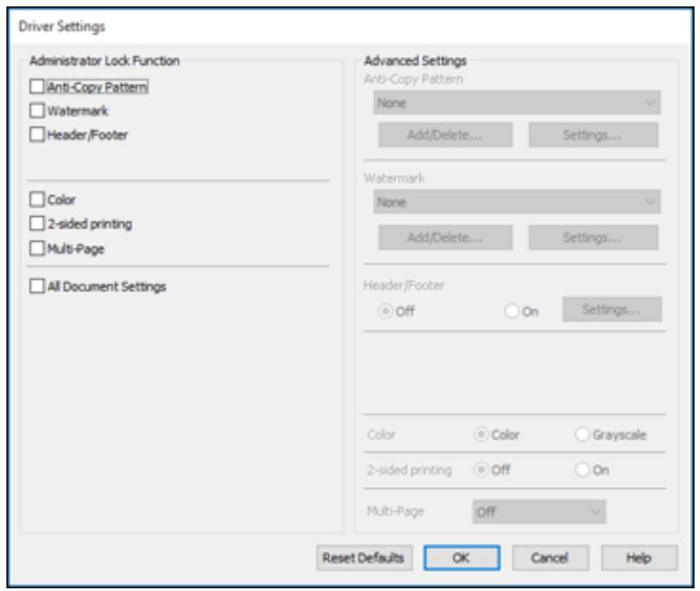Dismiss dialog with Cancel button
The width and height of the screenshot is (700, 591).
(x=550, y=558)
